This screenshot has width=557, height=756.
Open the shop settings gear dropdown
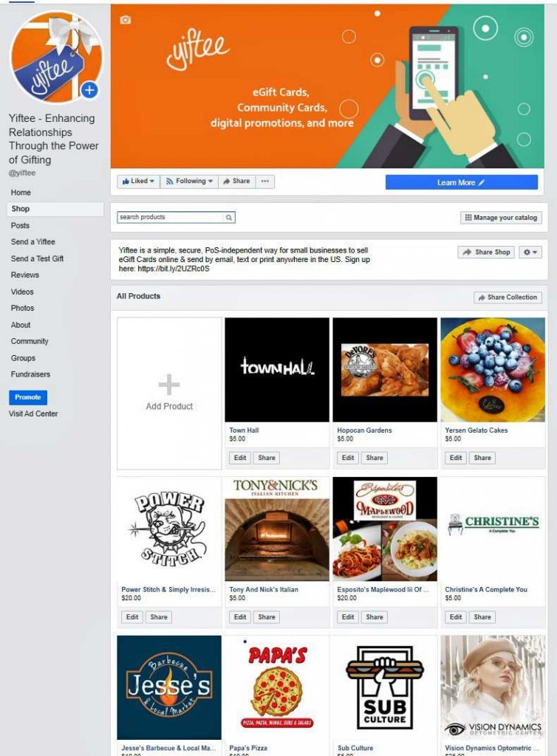click(x=530, y=252)
